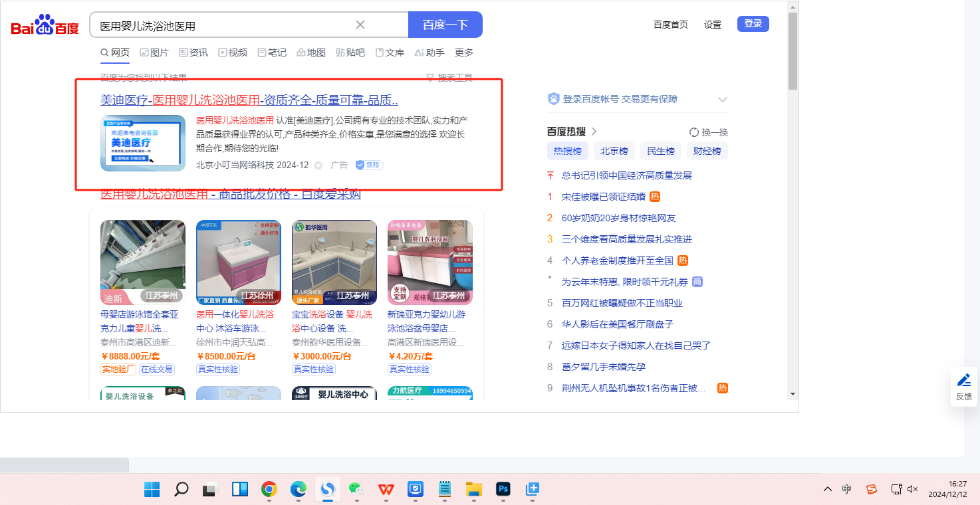Open the 韵华医用 product image
The image size is (980, 505).
click(x=334, y=262)
